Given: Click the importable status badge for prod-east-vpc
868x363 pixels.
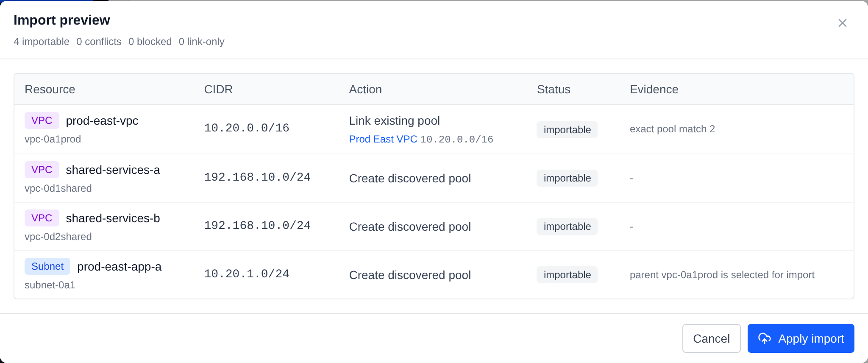Looking at the screenshot, I should point(567,130).
